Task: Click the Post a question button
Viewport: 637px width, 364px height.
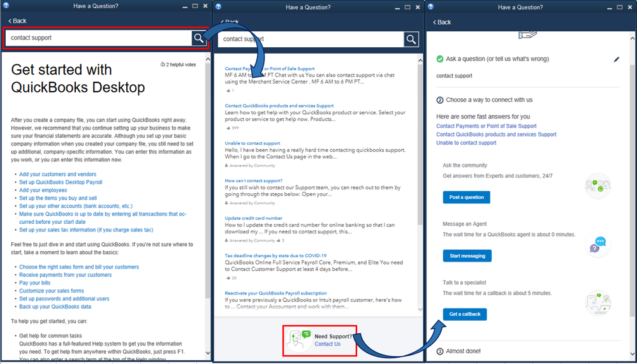Action: 466,198
